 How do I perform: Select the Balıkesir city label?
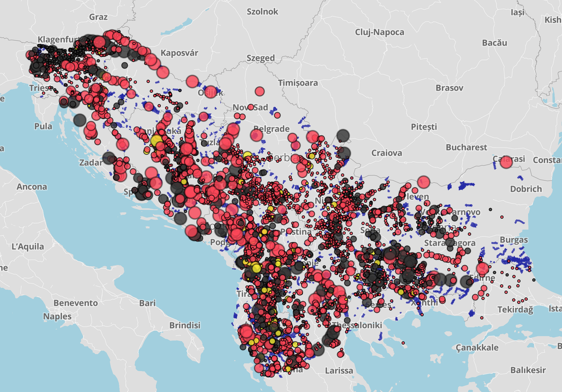pyautogui.click(x=528, y=370)
